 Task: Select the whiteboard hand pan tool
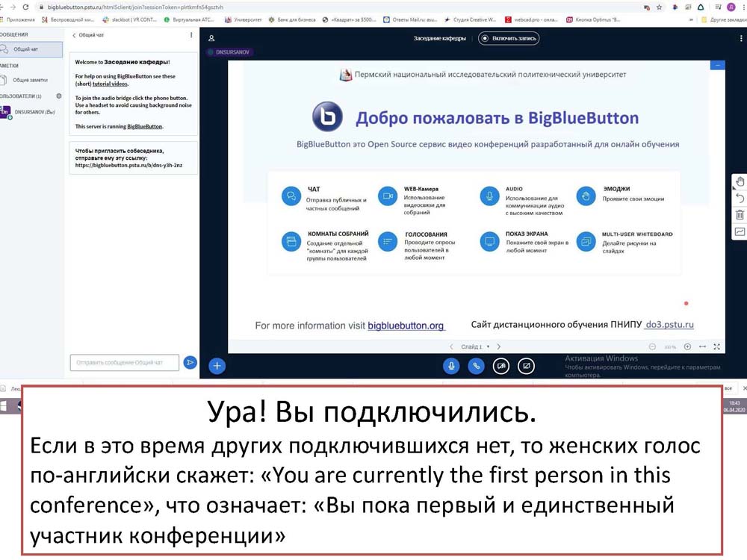point(740,181)
